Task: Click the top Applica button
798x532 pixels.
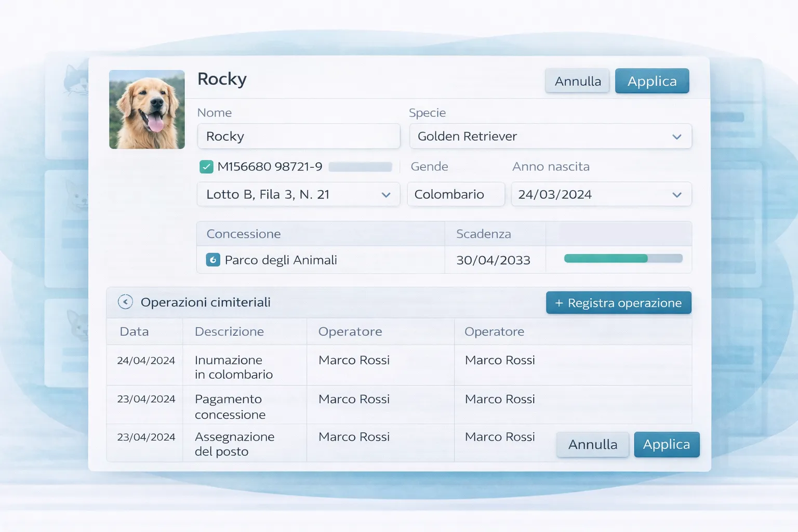Action: (x=652, y=81)
